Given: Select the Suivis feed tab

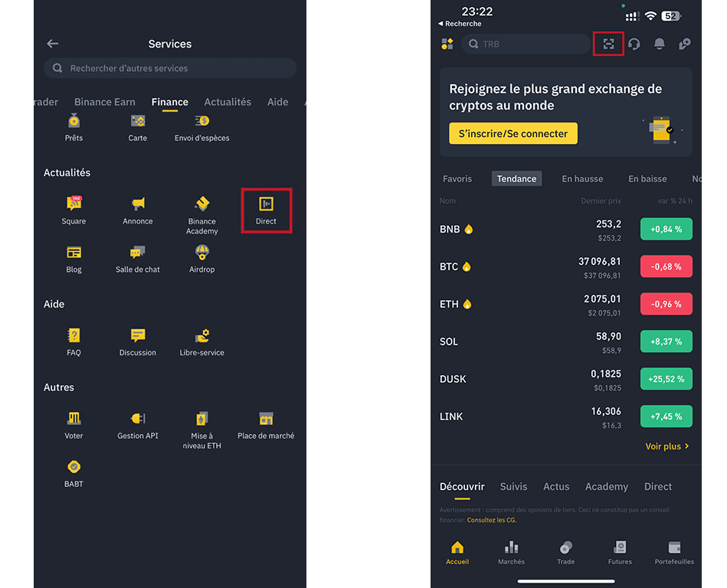Looking at the screenshot, I should 513,486.
